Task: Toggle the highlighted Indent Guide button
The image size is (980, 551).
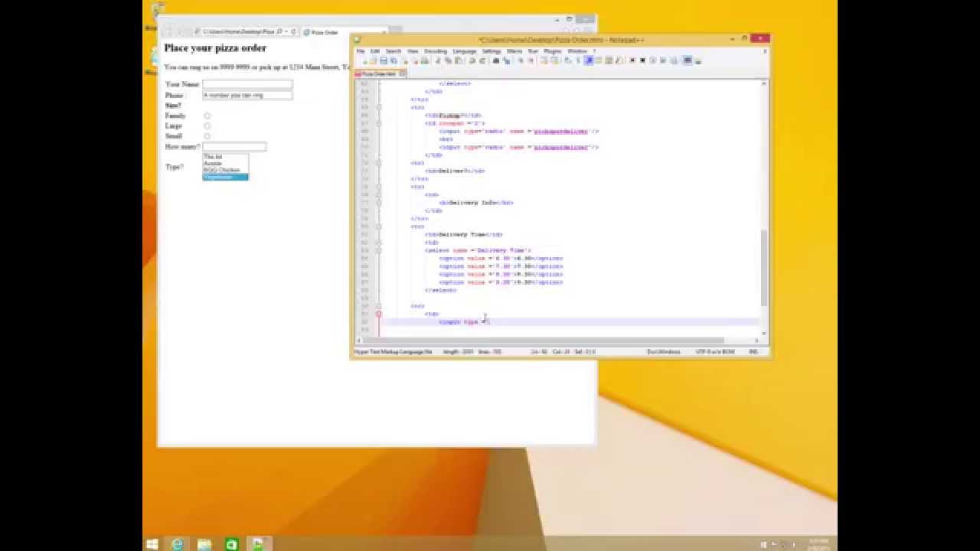Action: tap(588, 60)
